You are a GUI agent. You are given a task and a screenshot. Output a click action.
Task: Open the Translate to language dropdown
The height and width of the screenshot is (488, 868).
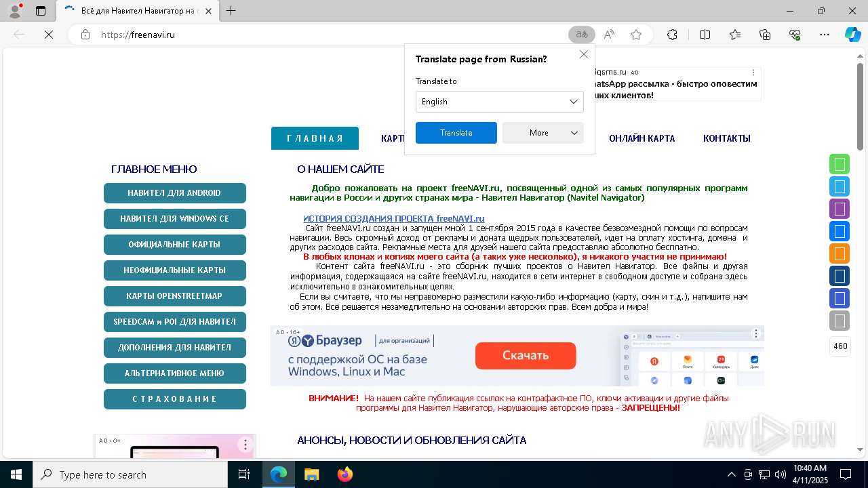pyautogui.click(x=500, y=102)
